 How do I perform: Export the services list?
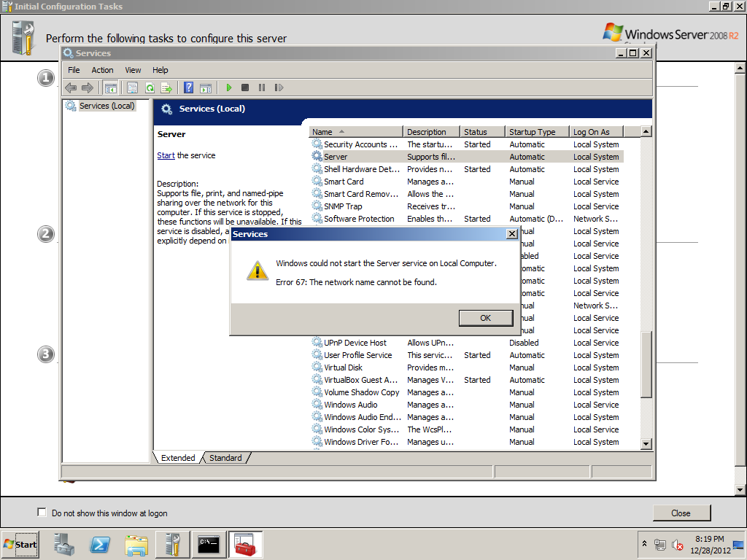coord(167,87)
